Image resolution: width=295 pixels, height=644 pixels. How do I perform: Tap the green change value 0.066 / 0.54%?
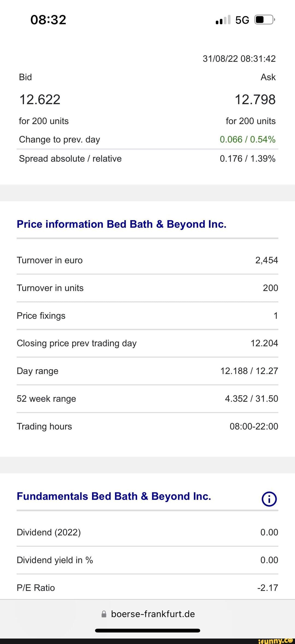[247, 140]
